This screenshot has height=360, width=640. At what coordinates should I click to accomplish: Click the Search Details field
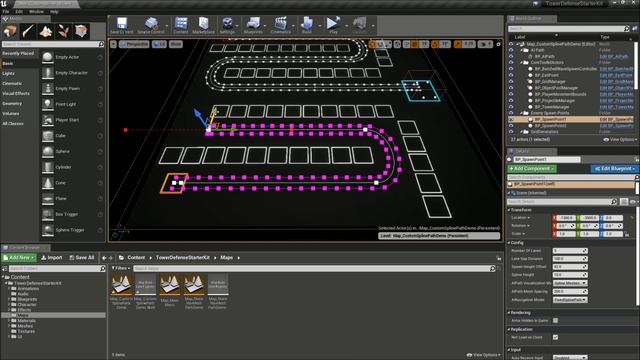click(x=562, y=202)
